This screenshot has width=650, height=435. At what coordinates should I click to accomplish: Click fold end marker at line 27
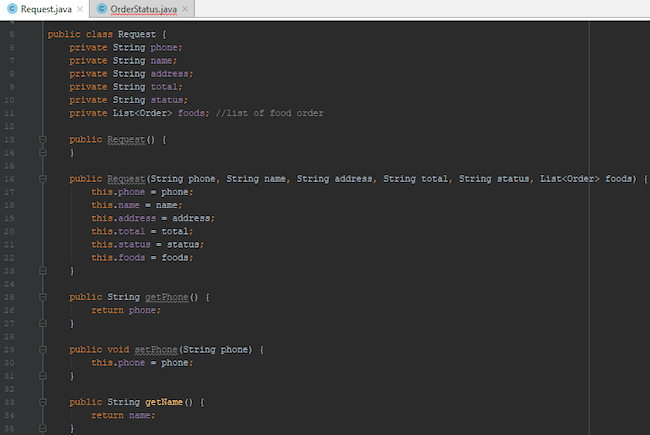(x=43, y=323)
